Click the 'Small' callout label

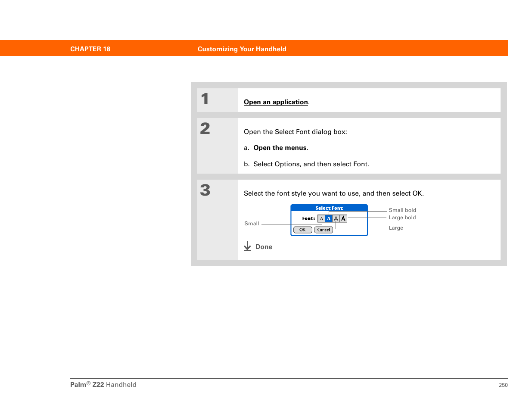252,224
